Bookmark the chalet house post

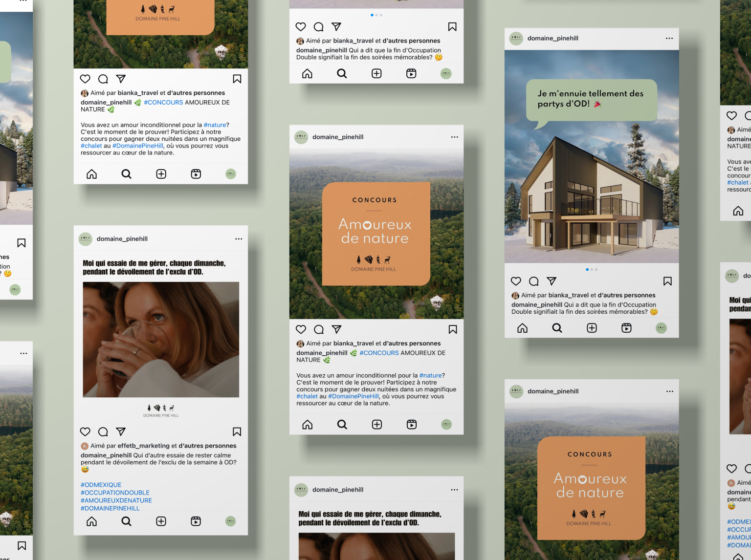click(667, 281)
